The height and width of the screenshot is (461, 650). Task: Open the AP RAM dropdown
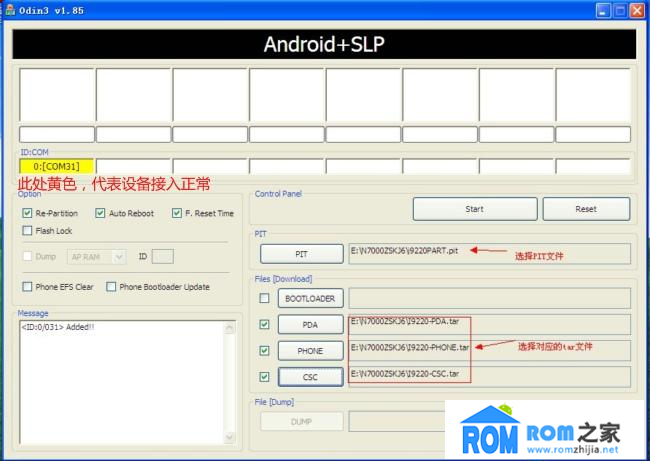[97, 257]
